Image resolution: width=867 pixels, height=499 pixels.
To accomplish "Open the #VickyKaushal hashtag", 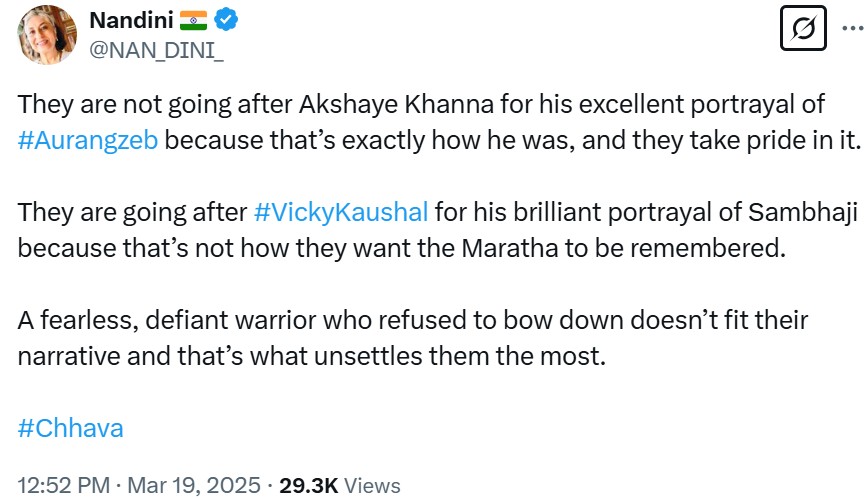I will tap(341, 213).
